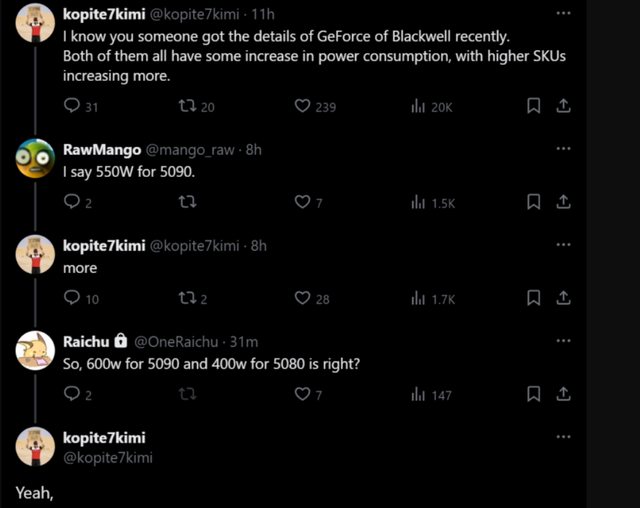The image size is (640, 508).
Task: Click Raichu's profile picture
Action: [x=35, y=350]
